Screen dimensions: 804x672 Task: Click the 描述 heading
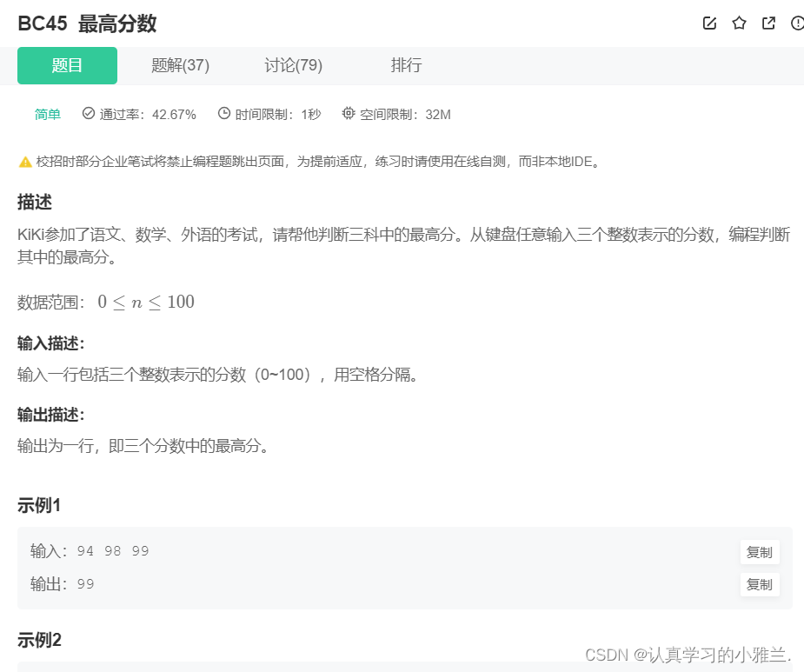click(x=35, y=202)
